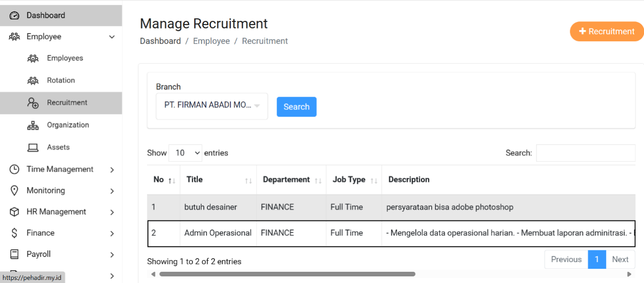Viewport: 644px width, 283px height.
Task: Click the Assets laptop icon
Action: click(33, 148)
